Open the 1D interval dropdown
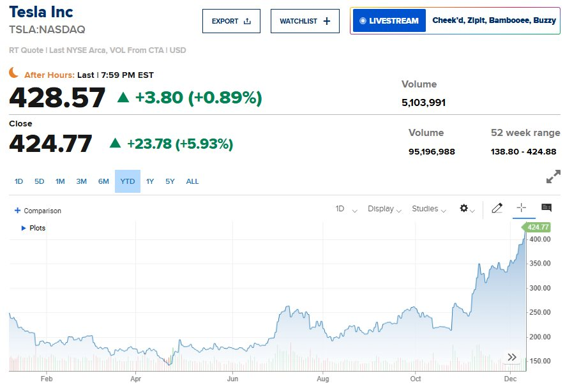Viewport: 565px width, 392px height. pos(346,209)
